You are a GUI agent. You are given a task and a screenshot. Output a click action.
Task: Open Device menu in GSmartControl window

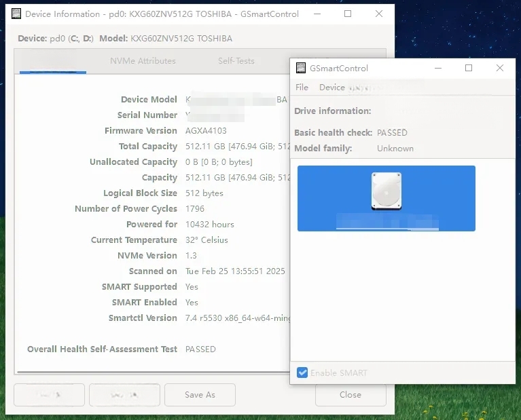(x=331, y=88)
